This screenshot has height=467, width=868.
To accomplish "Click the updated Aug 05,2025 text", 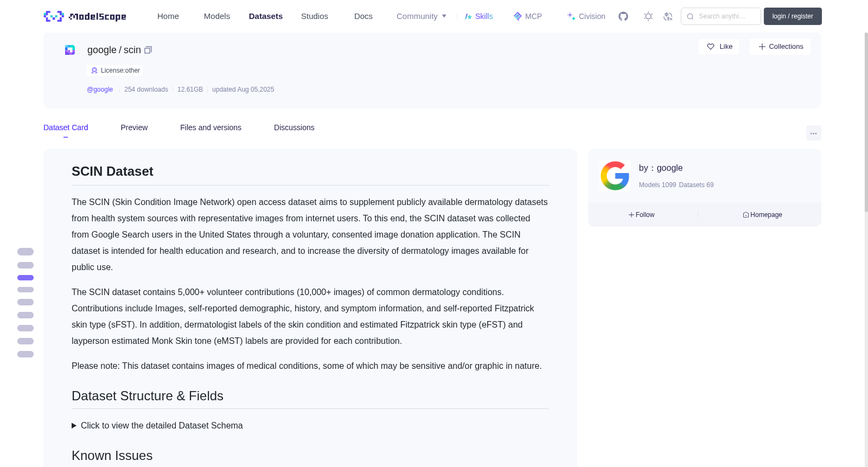I will coord(243,89).
